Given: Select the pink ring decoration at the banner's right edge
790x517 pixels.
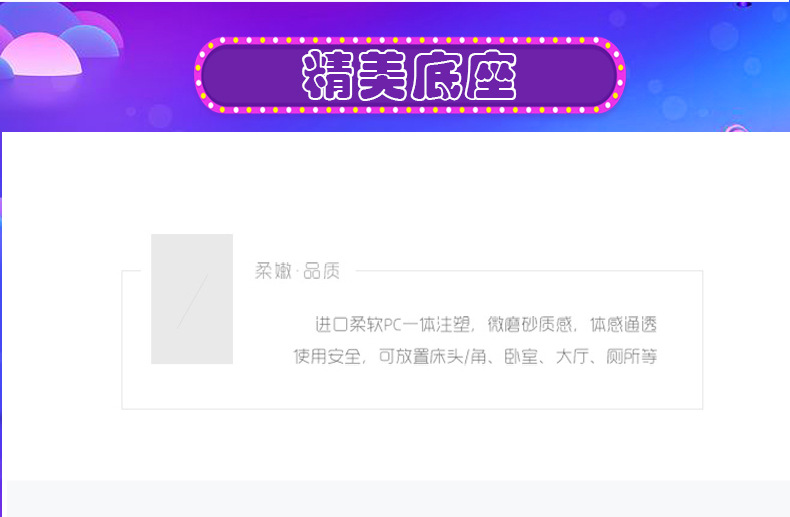Looking at the screenshot, I should click(x=736, y=128).
